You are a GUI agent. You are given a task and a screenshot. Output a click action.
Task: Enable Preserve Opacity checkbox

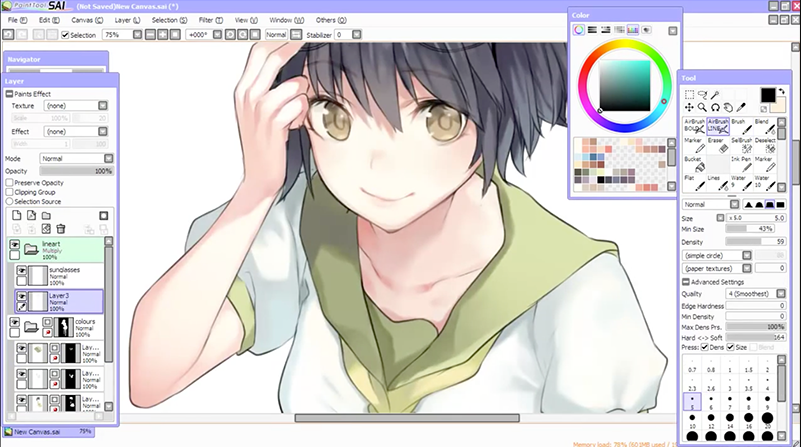(x=10, y=183)
